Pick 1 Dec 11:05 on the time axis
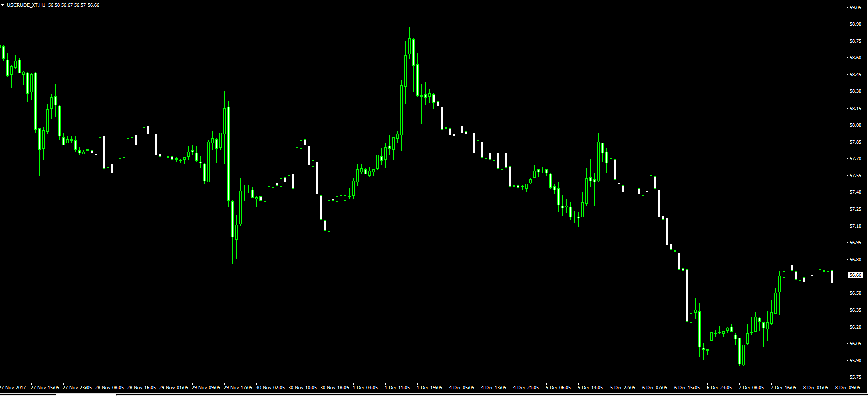The height and width of the screenshot is (396, 868). 397,388
